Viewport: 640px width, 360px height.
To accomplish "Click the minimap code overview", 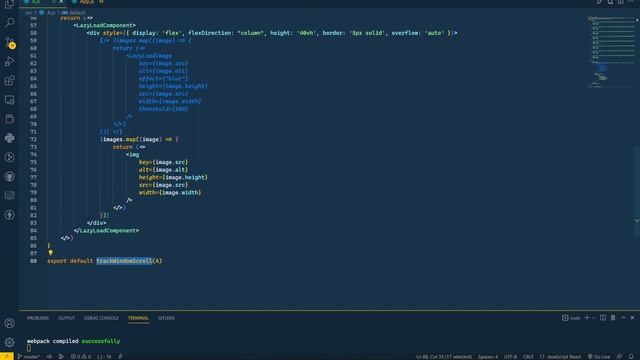I will pyautogui.click(x=611, y=51).
